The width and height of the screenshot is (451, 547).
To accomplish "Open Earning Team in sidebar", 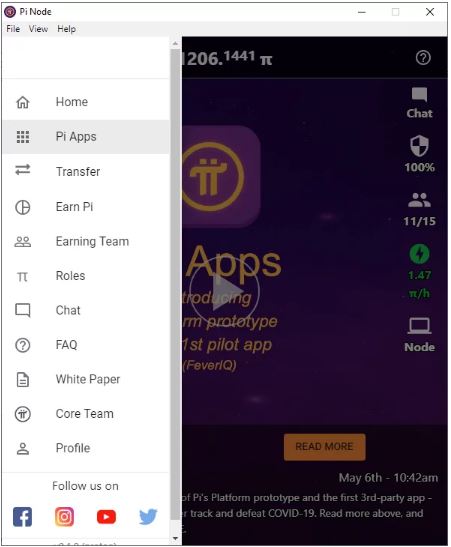I will point(86,241).
